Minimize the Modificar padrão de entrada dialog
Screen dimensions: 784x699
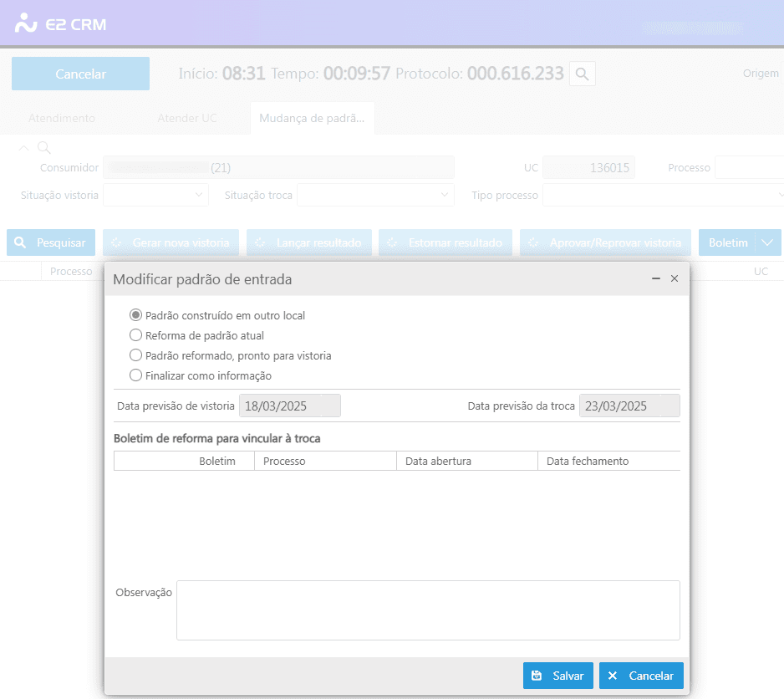point(656,278)
